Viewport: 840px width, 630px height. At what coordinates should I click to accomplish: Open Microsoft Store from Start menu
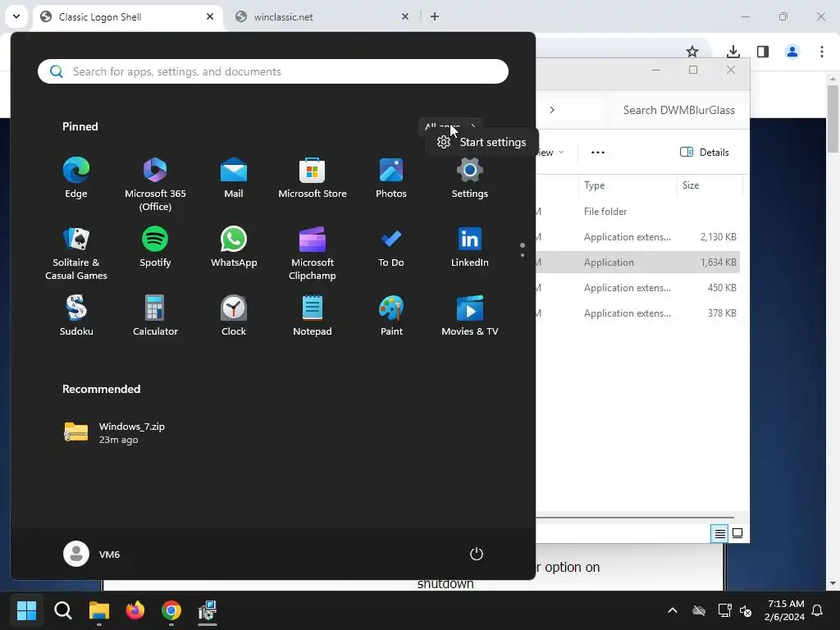pos(313,178)
